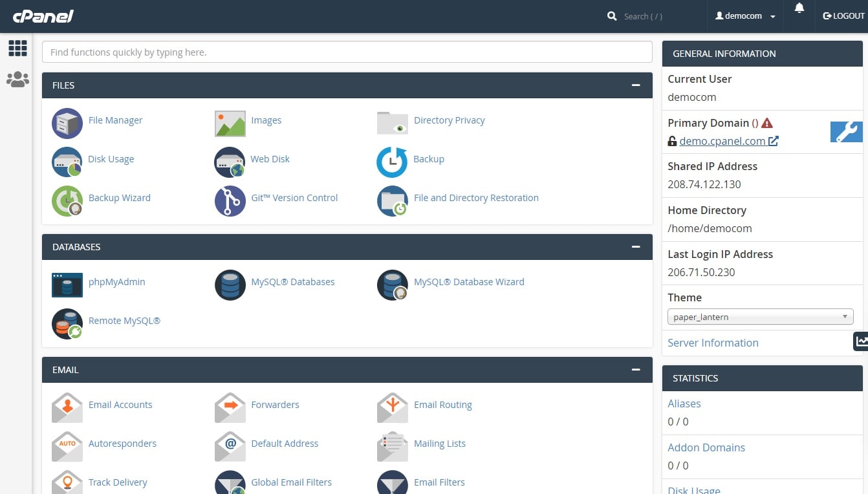Collapse the Email section
This screenshot has height=494, width=868.
coord(636,370)
